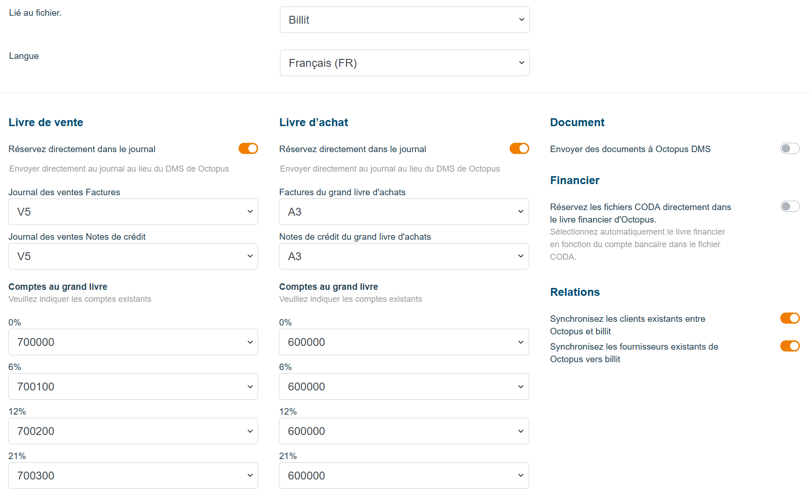Toggle Livre d'achat direct journal booking
Image resolution: width=810 pixels, height=492 pixels.
(519, 149)
